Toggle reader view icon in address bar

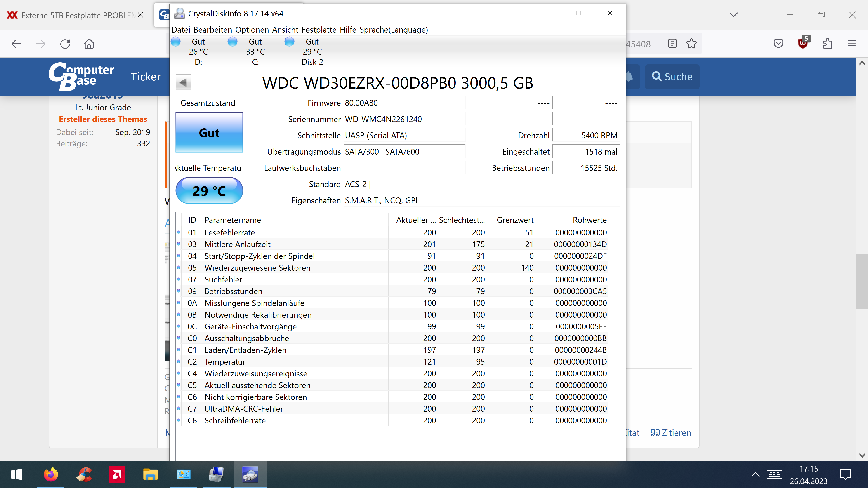coord(672,43)
